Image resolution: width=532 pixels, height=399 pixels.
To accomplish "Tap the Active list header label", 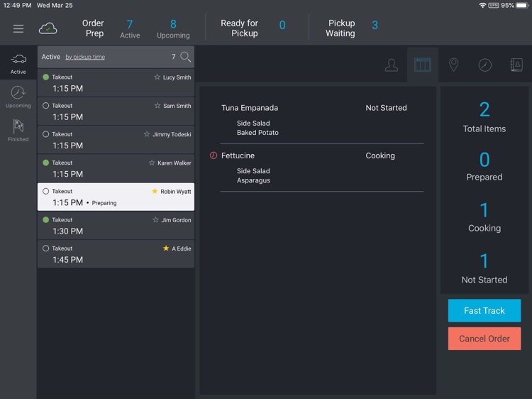I will click(x=51, y=57).
